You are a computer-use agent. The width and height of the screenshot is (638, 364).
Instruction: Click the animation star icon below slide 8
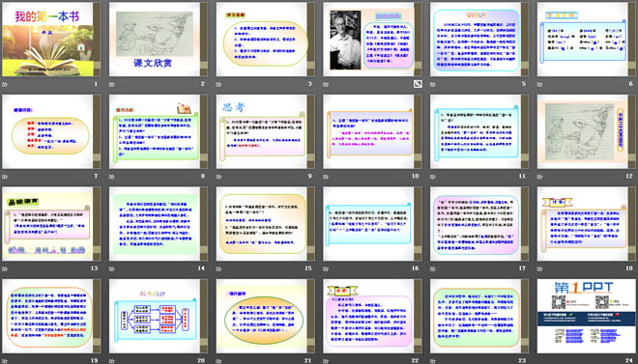click(x=112, y=177)
